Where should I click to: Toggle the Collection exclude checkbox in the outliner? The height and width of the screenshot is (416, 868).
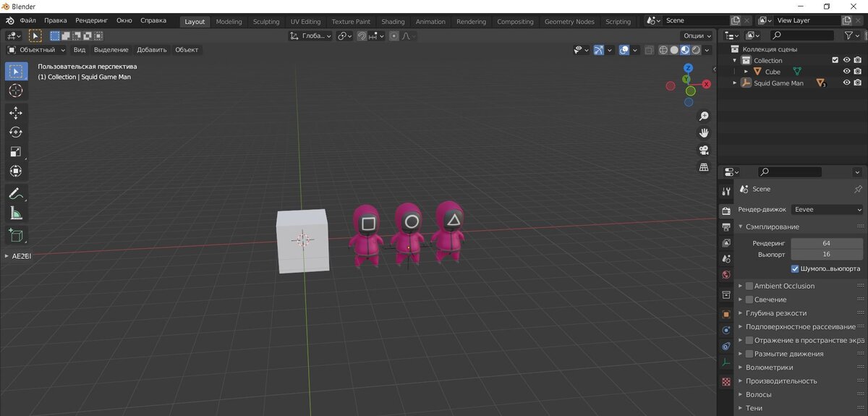pyautogui.click(x=835, y=60)
